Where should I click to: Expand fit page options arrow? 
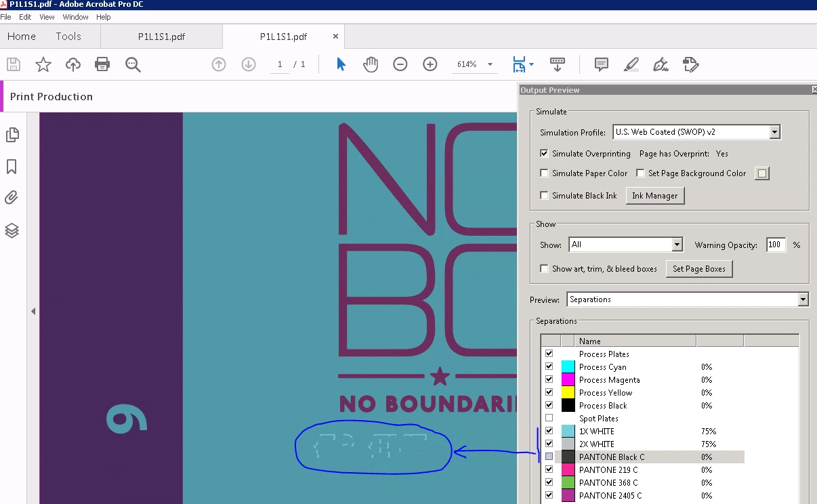[x=531, y=64]
